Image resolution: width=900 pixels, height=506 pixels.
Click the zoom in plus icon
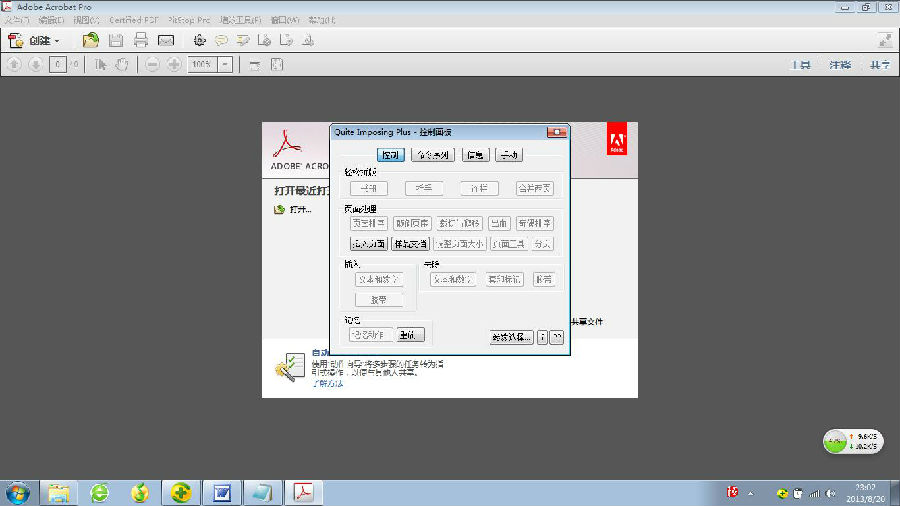coord(174,65)
